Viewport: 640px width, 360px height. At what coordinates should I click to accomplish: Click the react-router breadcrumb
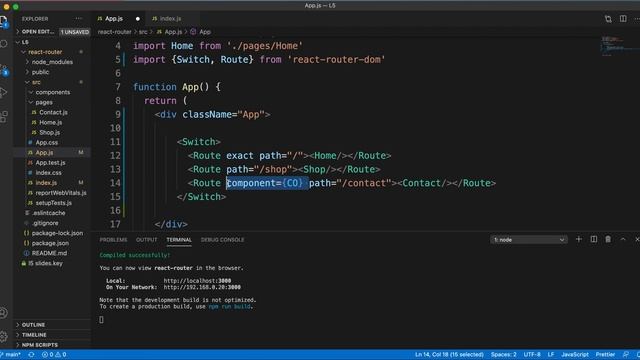[114, 31]
